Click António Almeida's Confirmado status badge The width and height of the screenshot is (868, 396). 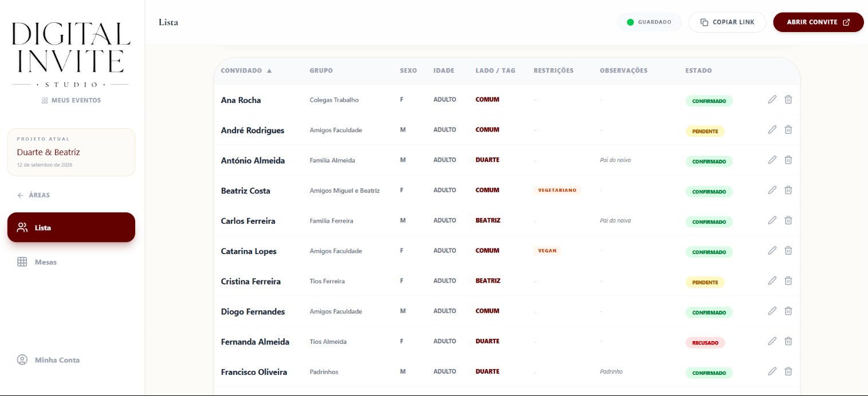pyautogui.click(x=709, y=161)
